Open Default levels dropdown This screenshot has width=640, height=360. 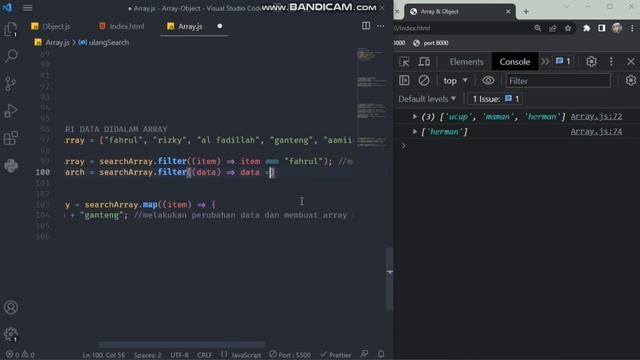click(427, 99)
